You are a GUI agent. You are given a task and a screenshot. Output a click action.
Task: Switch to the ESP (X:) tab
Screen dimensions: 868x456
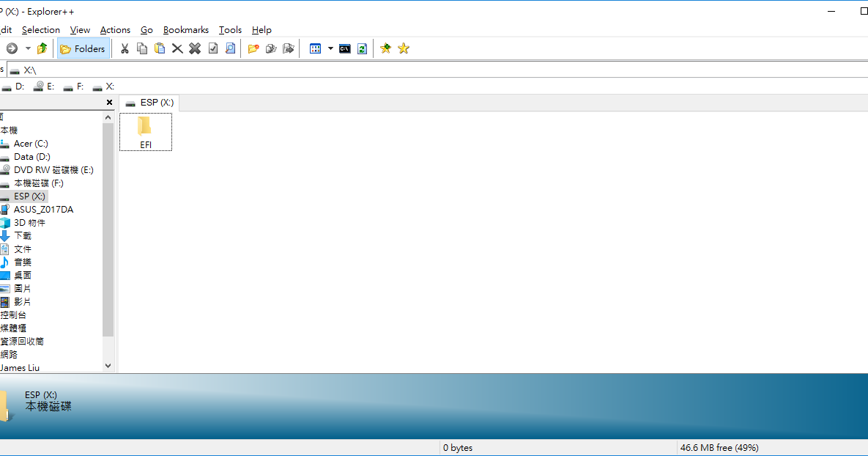[148, 103]
